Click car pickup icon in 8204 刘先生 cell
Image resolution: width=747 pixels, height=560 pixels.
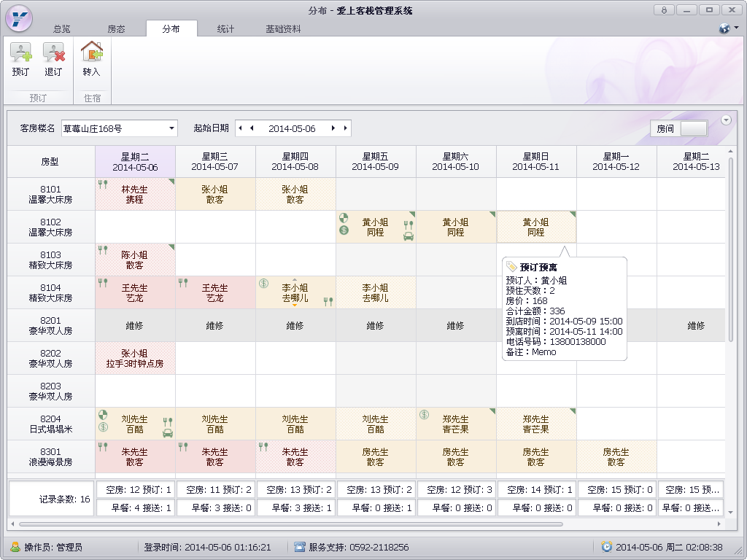click(x=168, y=432)
